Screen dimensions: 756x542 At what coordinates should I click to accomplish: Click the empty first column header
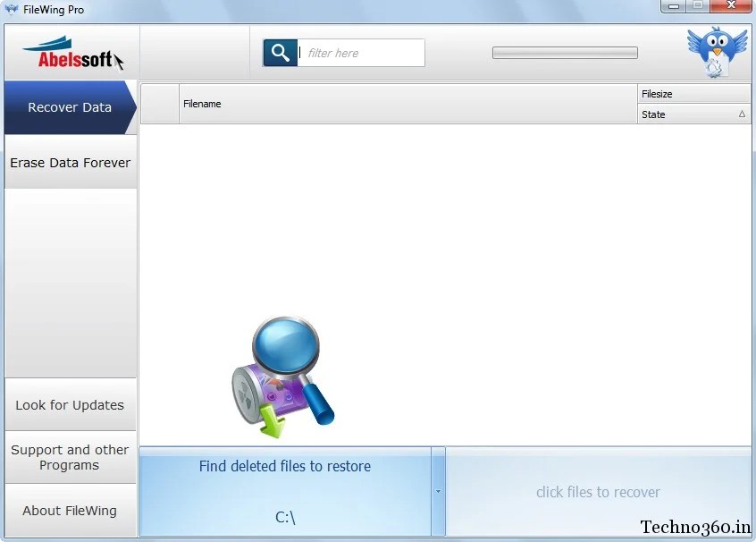[x=160, y=104]
